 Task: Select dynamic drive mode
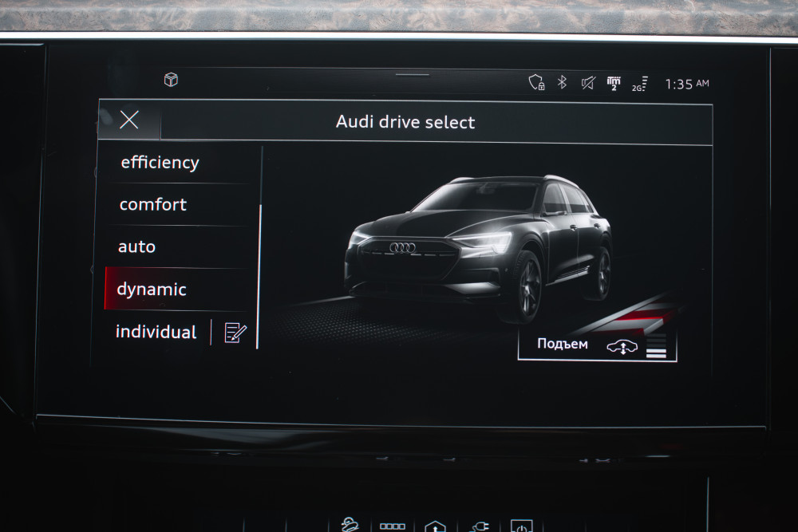(x=178, y=290)
